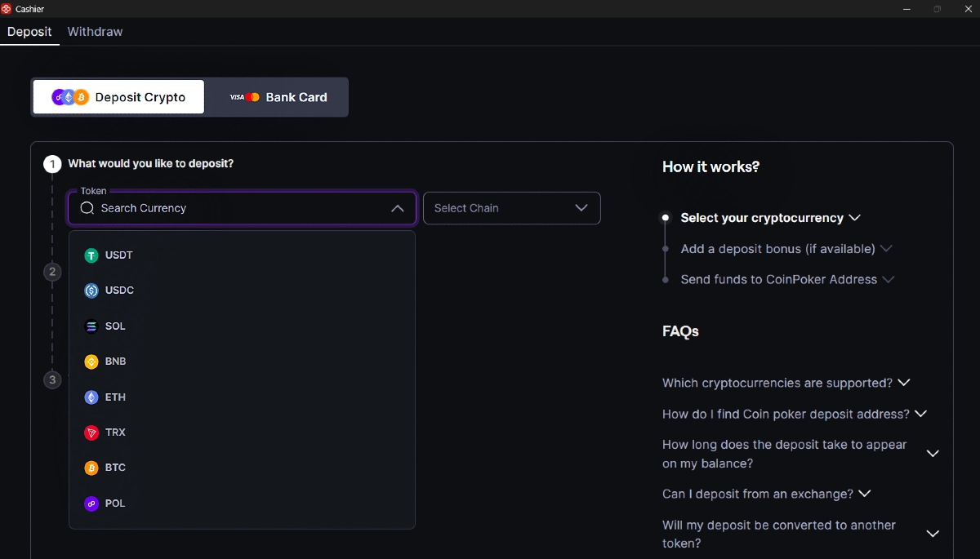Screen dimensions: 980x559
Task: Expand 'Which cryptocurrencies are supported?' FAQ
Action: 903,382
